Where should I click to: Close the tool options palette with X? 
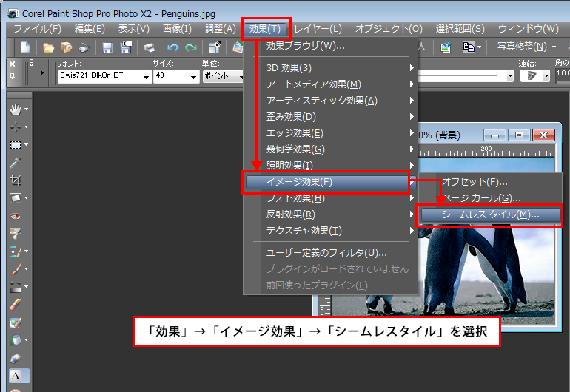pos(13,64)
